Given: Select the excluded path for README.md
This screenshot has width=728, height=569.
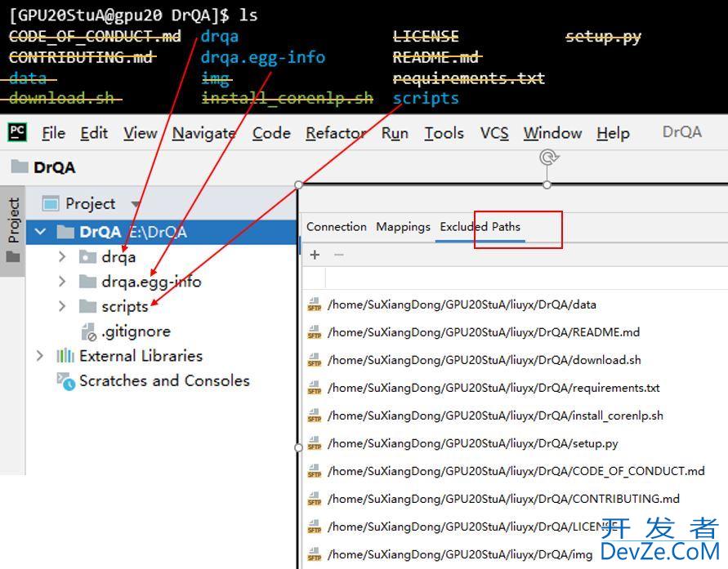Looking at the screenshot, I should (484, 332).
